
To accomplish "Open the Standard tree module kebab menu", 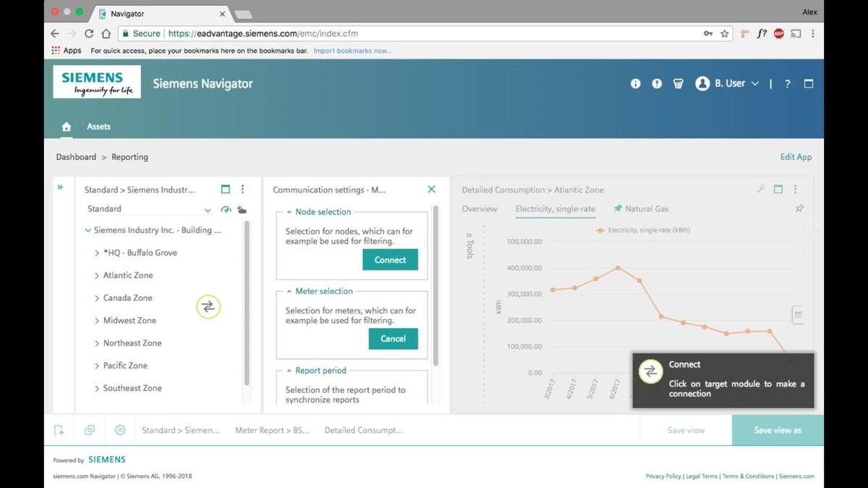I will (242, 189).
